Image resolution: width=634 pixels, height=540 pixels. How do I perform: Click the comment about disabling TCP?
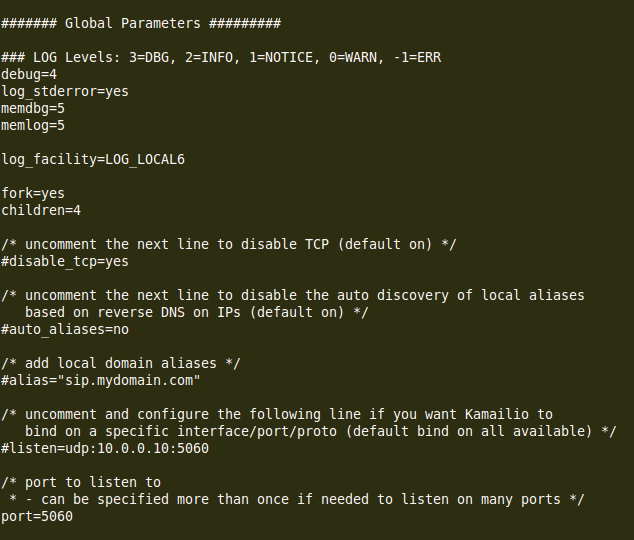click(x=229, y=244)
